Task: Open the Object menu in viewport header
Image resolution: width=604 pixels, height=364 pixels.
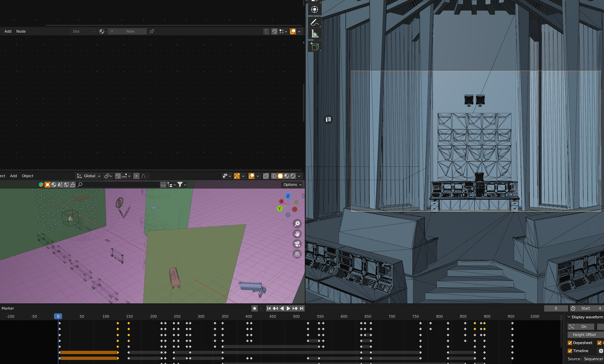Action: click(x=27, y=176)
